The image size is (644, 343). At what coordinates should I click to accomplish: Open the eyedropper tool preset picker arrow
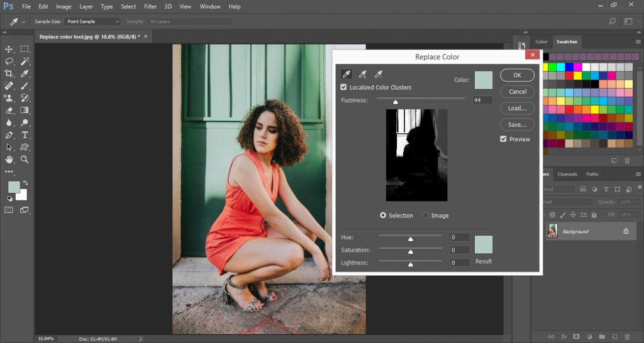pos(23,22)
